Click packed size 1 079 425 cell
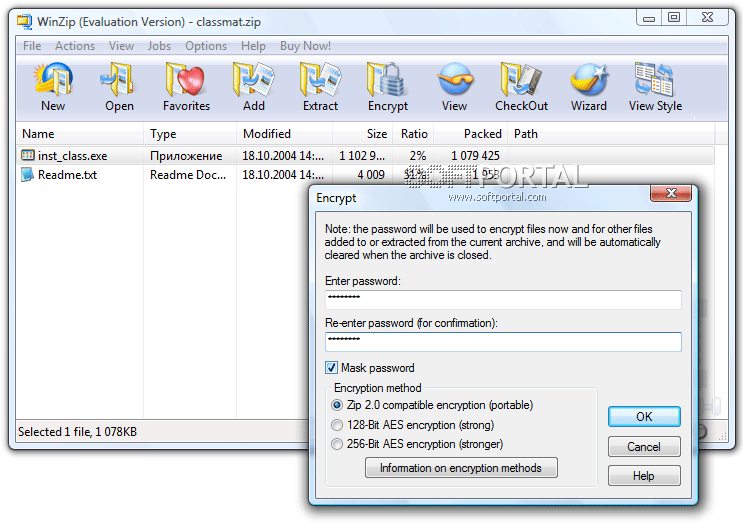Viewport: 743px width, 524px height. pyautogui.click(x=475, y=156)
